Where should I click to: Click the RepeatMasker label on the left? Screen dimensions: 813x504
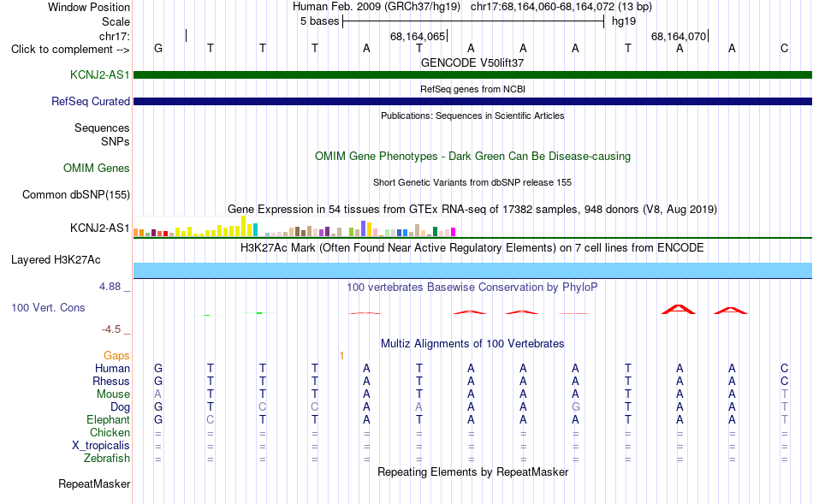click(94, 483)
